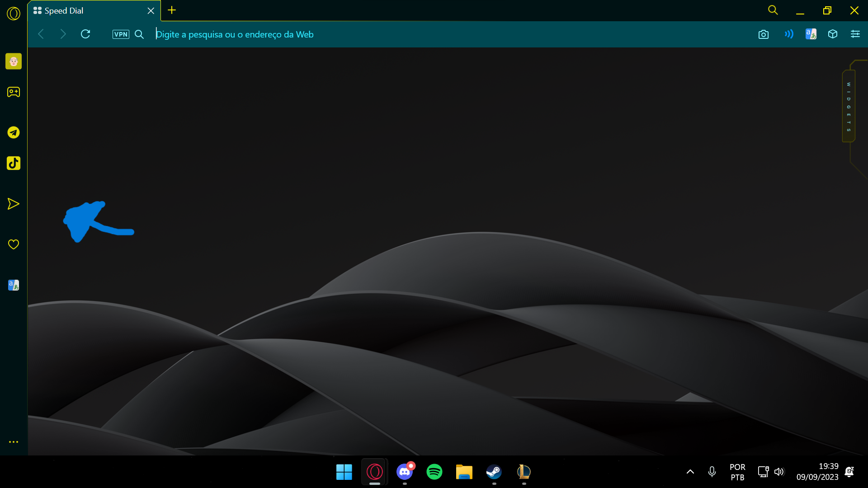
Task: Open File Explorer from the taskbar
Action: [x=464, y=472]
